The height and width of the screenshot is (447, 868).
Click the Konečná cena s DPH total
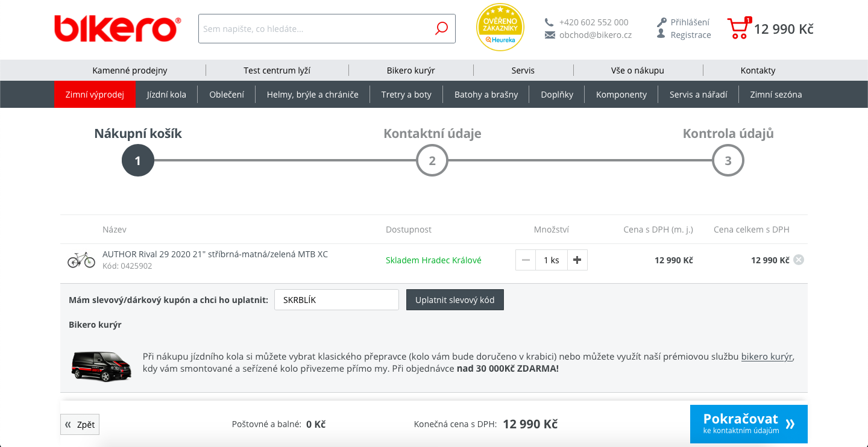[486, 424]
